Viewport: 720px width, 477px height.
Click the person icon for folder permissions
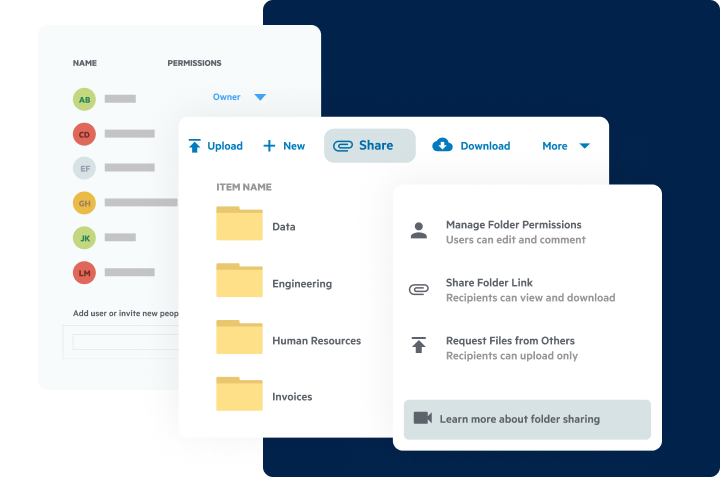tap(419, 231)
